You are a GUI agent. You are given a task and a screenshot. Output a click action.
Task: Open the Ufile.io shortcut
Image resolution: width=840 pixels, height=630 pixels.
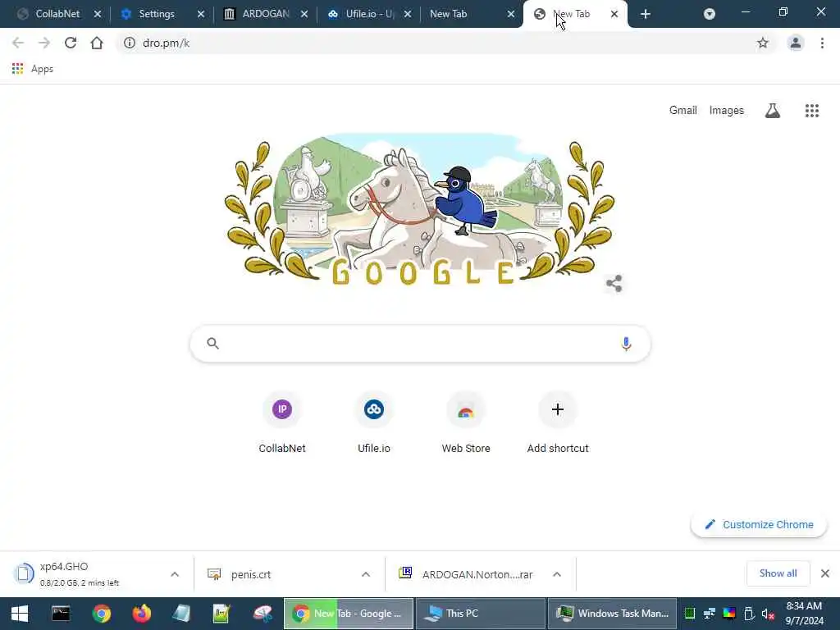pyautogui.click(x=374, y=423)
